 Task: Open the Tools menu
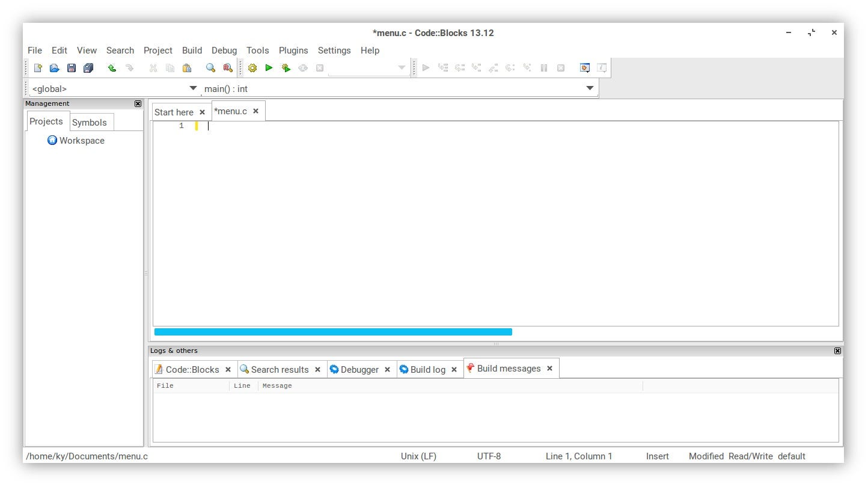pos(258,51)
